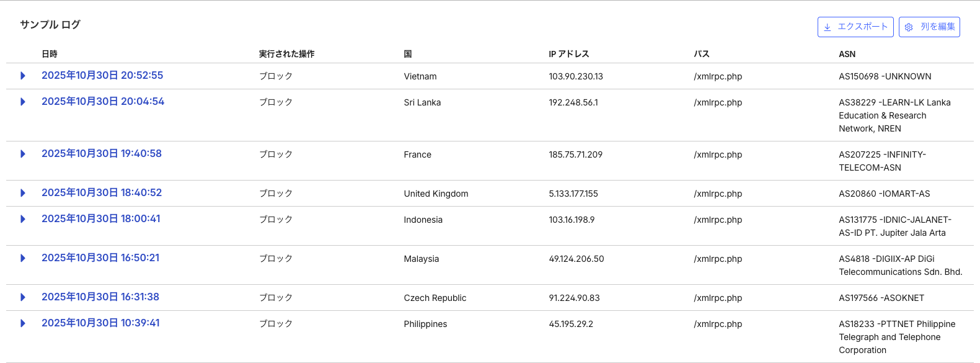980x363 pixels.
Task: Expand the 18:00:41 Indonesia log row
Action: 23,219
